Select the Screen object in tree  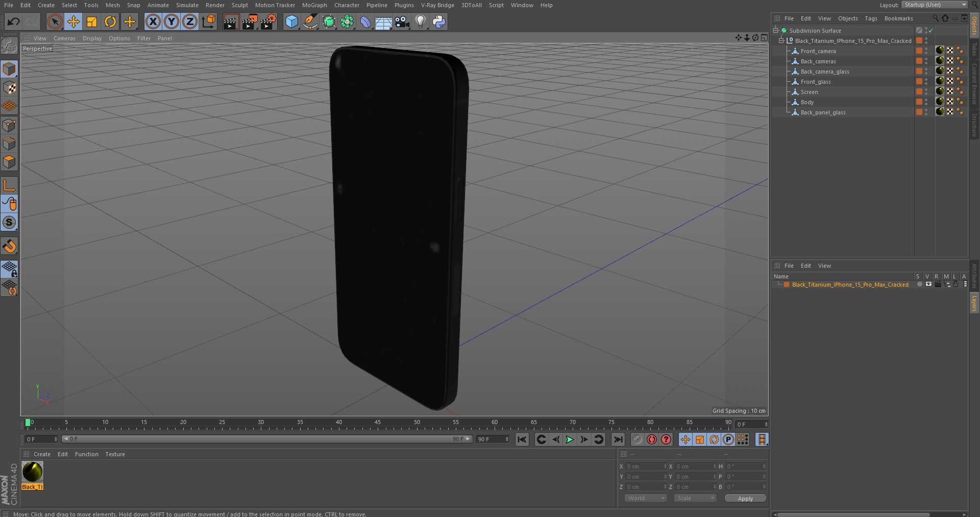(x=809, y=92)
